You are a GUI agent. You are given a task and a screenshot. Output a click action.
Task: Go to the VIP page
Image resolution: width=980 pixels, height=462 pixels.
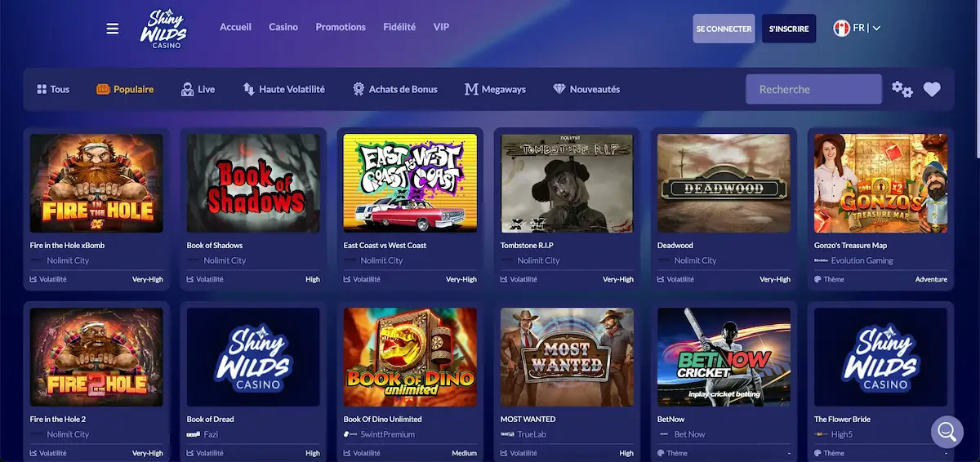(x=441, y=27)
